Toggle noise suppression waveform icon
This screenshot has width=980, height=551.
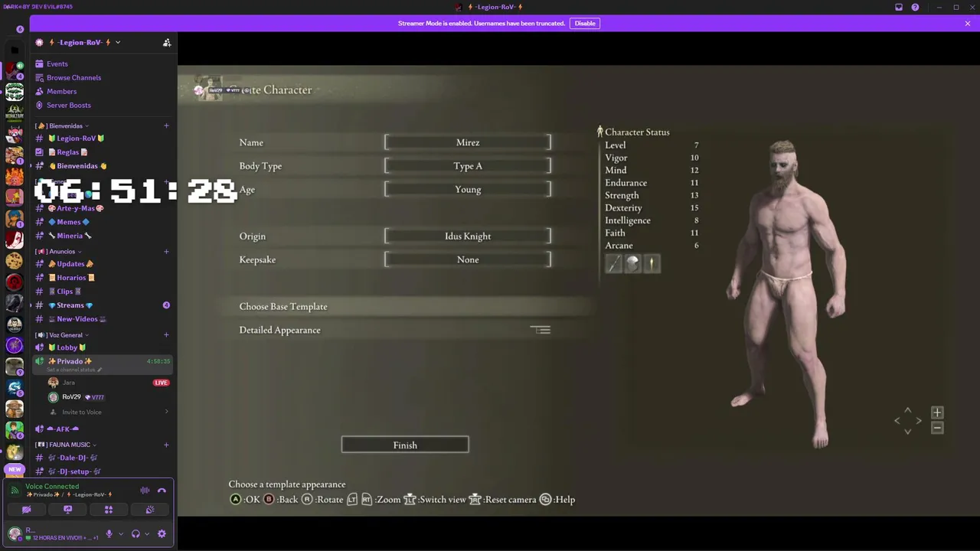click(x=145, y=491)
